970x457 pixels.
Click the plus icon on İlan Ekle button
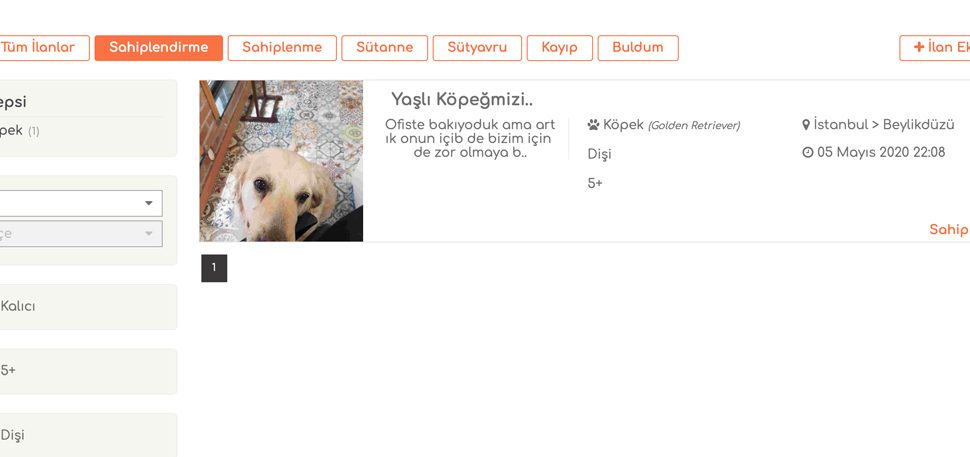click(919, 47)
